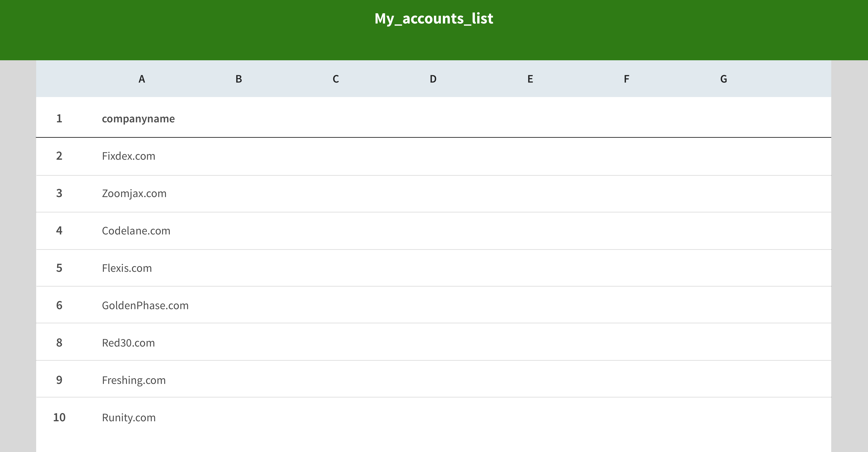Select the Zoomjax.com cell

point(134,193)
